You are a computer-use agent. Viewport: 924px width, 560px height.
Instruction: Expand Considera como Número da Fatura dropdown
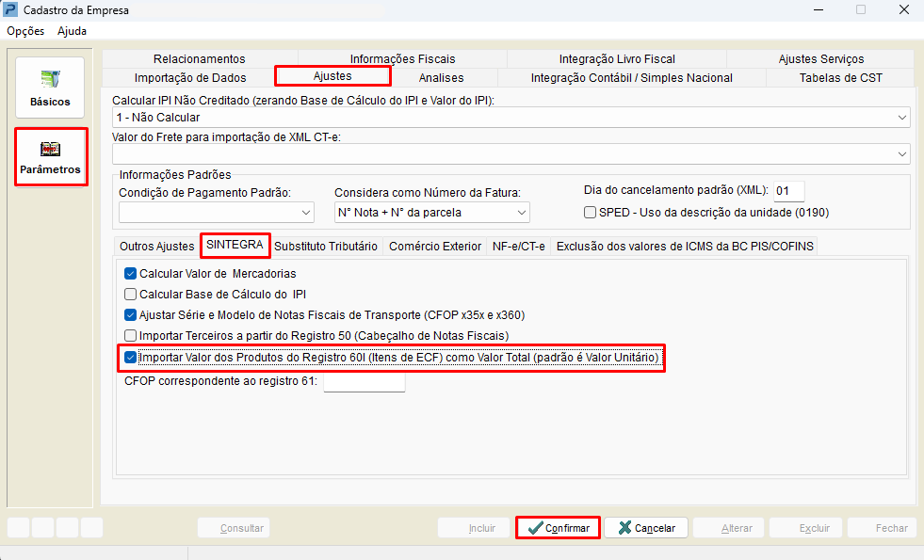coord(522,213)
